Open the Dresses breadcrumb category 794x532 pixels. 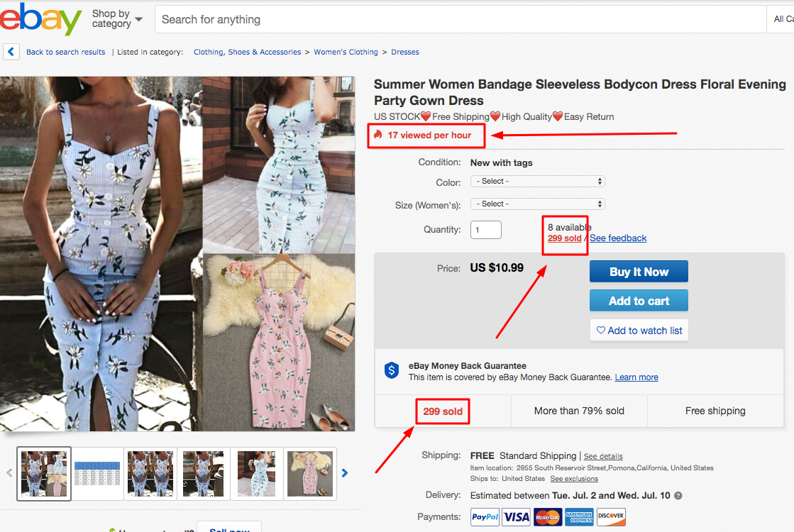tap(404, 52)
